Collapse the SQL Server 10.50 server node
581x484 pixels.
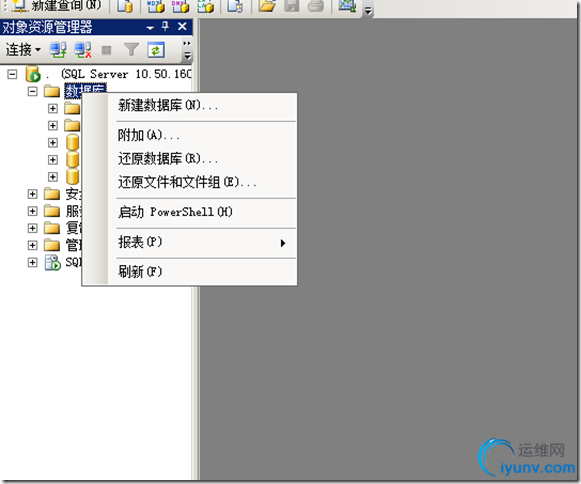tap(12, 74)
